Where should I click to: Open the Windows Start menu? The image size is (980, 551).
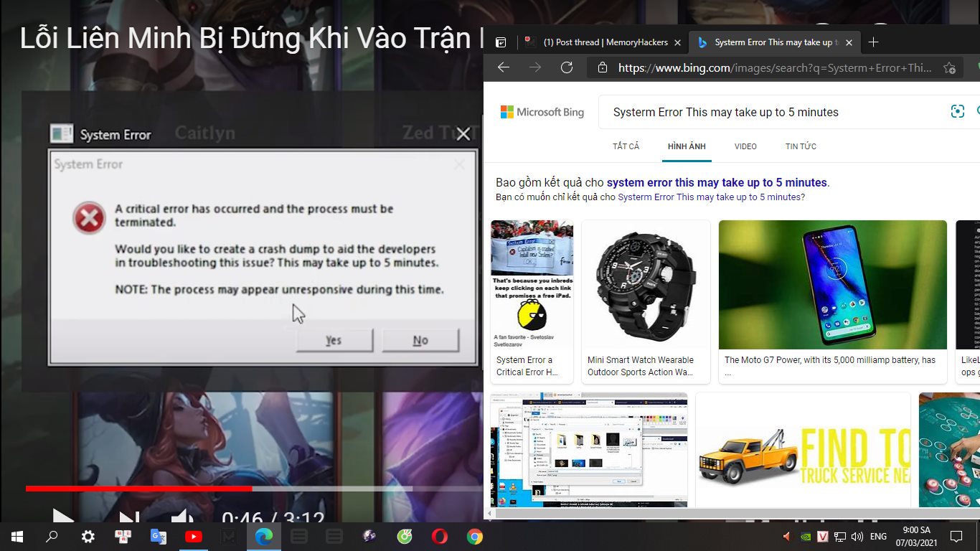17,537
